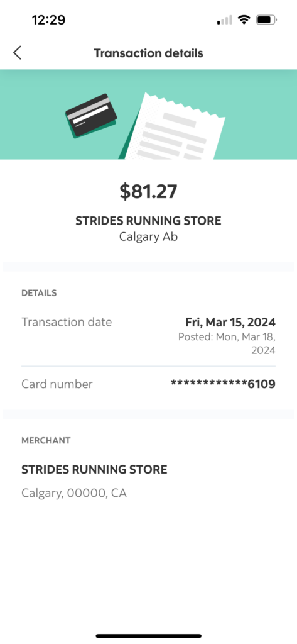
Task: Tap the cellular signal bars icon
Action: click(x=224, y=19)
